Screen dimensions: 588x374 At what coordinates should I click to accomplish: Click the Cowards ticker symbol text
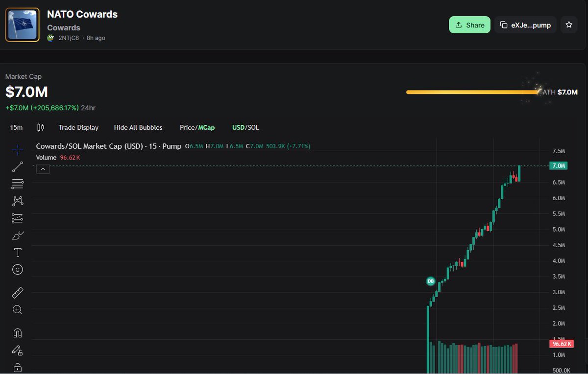coord(64,28)
